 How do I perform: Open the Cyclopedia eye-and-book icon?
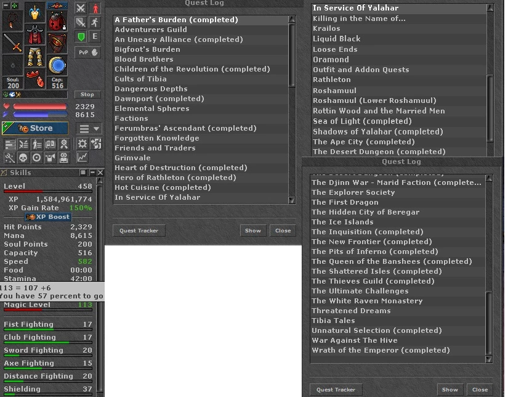point(64,158)
